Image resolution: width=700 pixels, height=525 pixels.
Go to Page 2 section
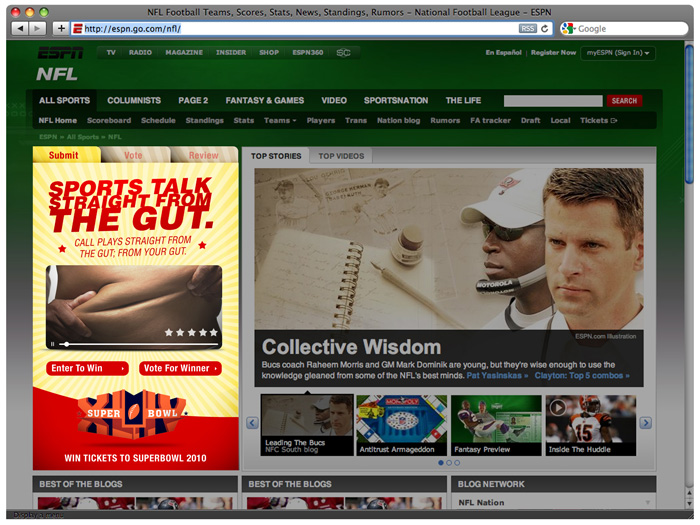[193, 100]
